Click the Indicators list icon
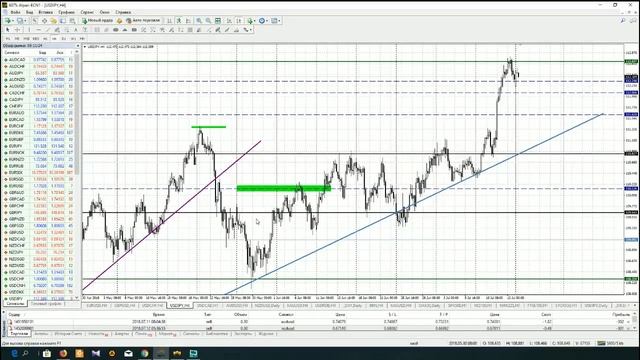This screenshot has height=360, width=640. tap(250, 20)
